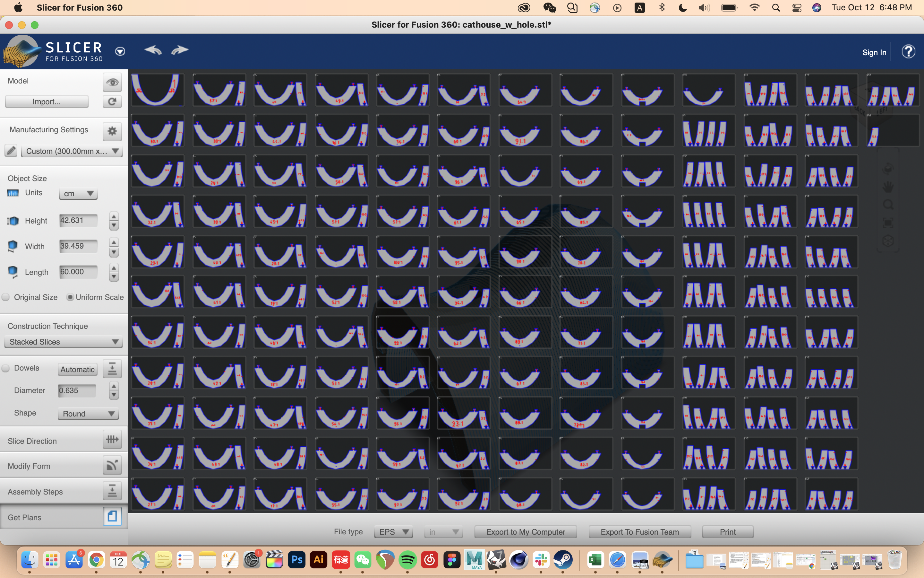Decrease Width with the down stepper
Screen dimensions: 924x578
[x=114, y=252]
